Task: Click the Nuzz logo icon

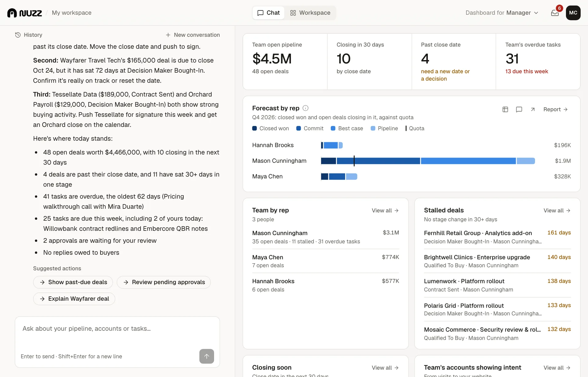Action: pyautogui.click(x=12, y=13)
